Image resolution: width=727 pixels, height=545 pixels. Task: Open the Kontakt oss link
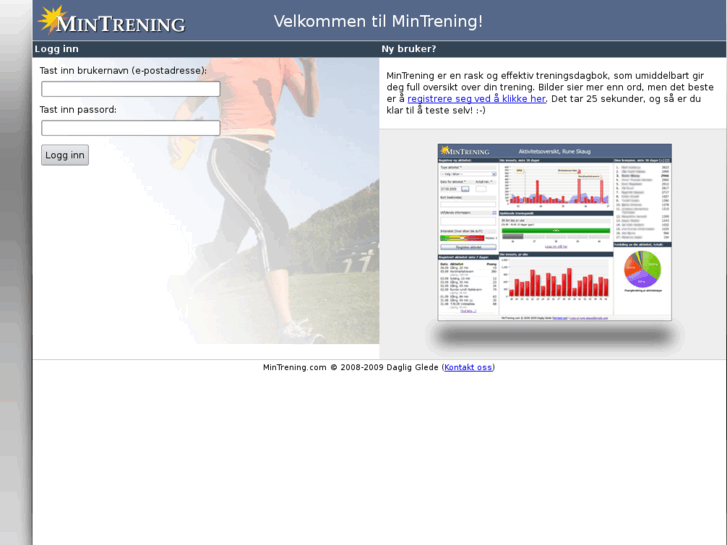[x=468, y=367]
